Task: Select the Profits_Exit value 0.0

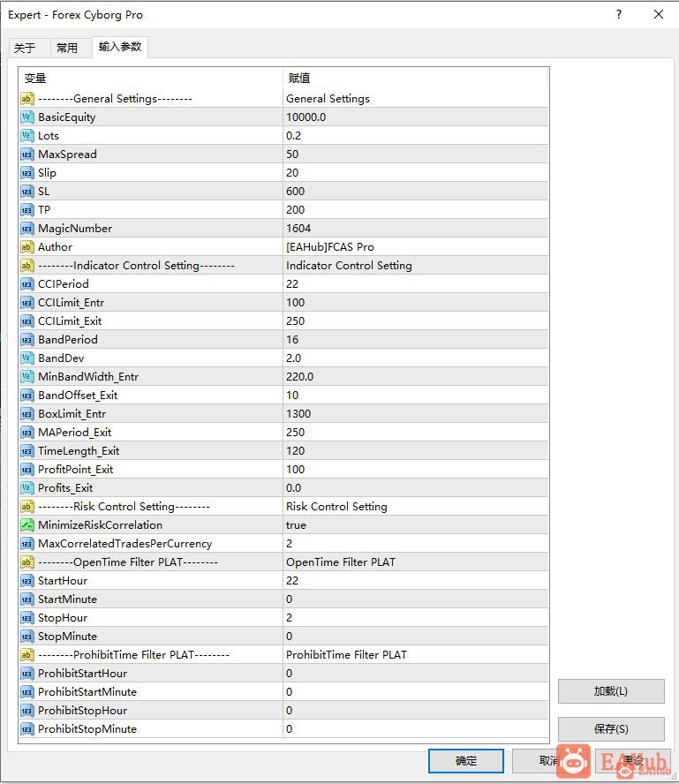Action: 293,487
